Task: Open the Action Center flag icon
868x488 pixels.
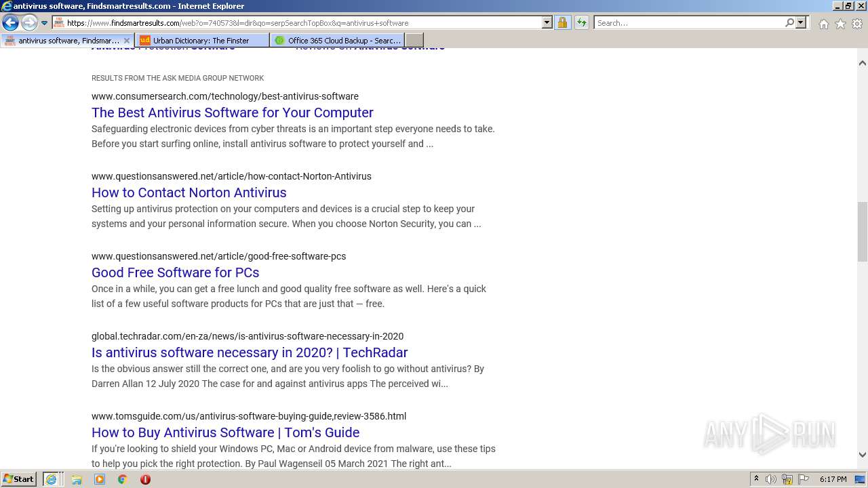Action: tap(804, 479)
